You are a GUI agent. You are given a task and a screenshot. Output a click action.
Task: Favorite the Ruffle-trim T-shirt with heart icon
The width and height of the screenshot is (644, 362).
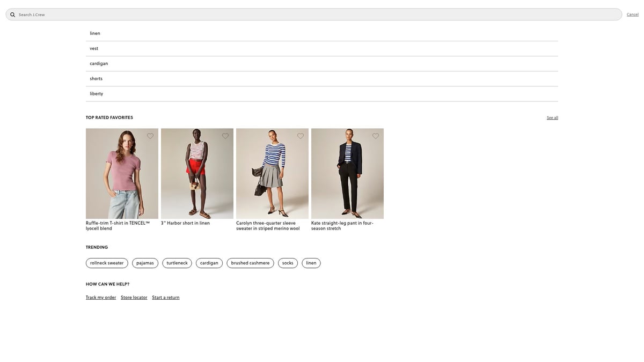pos(150,136)
